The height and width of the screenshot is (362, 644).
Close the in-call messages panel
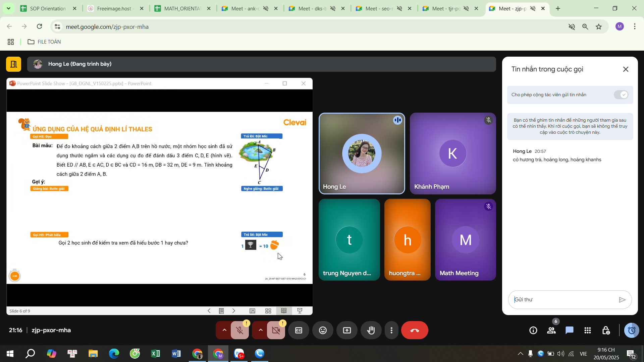(626, 69)
